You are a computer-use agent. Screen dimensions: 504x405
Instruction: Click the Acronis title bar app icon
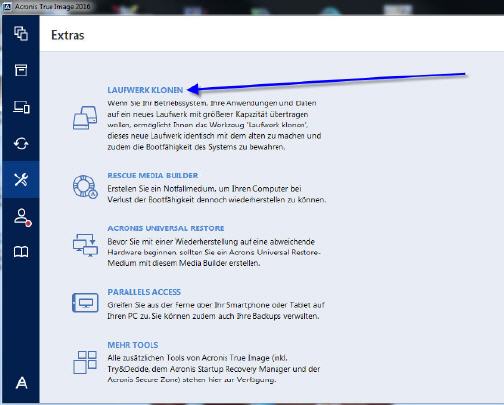point(7,7)
